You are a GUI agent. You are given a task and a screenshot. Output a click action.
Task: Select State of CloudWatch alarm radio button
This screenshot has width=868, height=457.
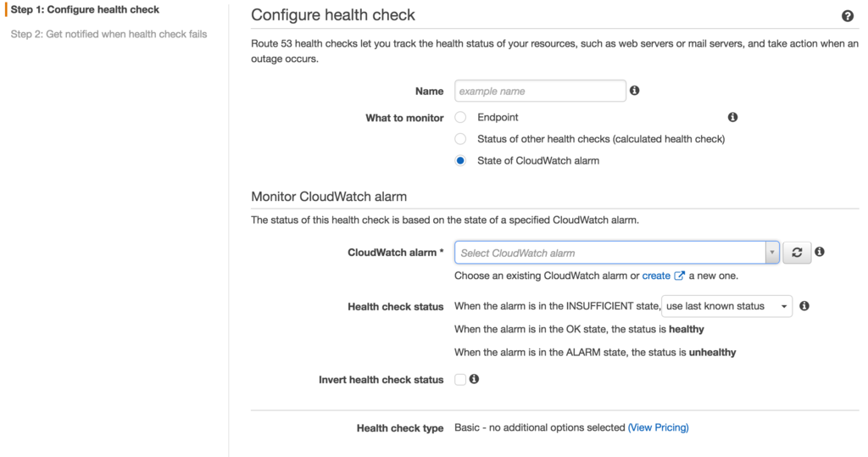460,160
